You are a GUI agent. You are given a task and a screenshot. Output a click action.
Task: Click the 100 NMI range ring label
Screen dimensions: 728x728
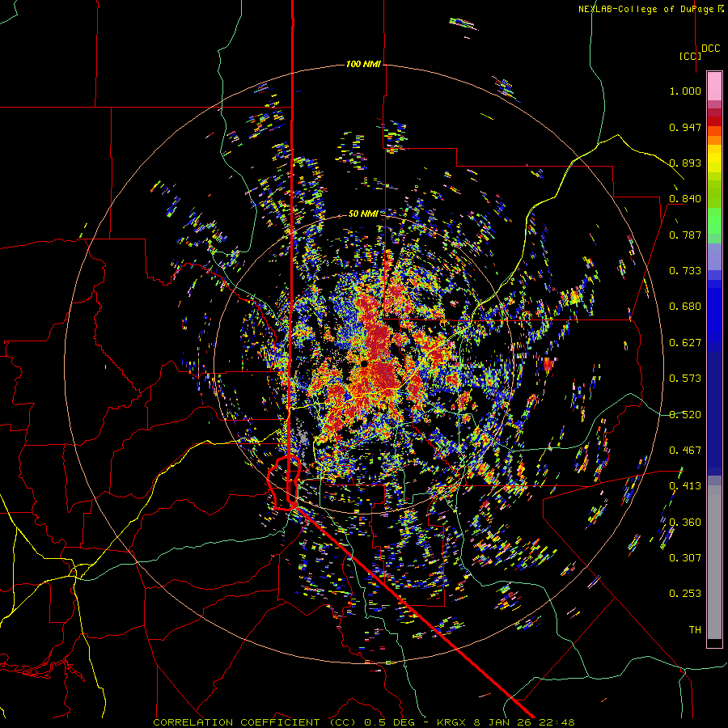363,64
